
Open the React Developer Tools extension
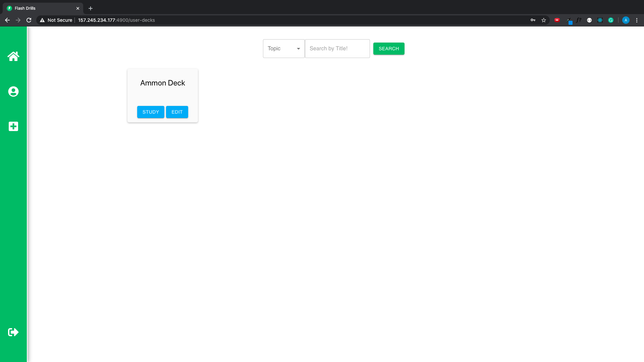click(600, 20)
